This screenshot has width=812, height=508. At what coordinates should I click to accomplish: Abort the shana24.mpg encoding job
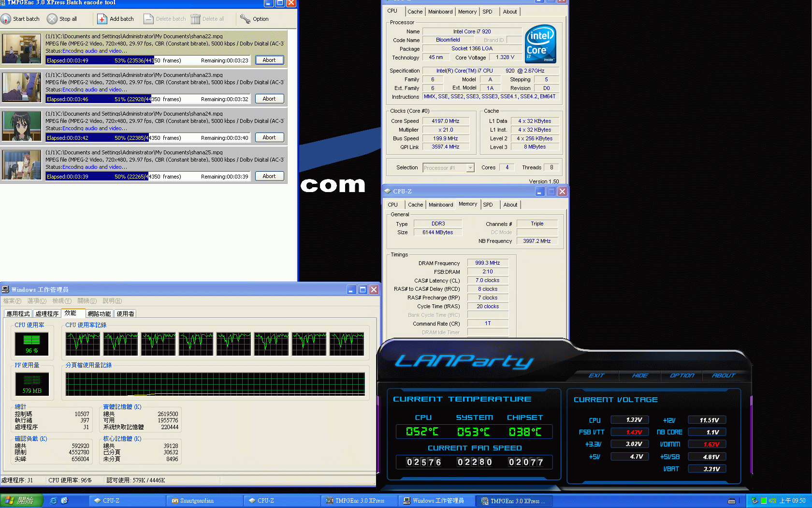(269, 137)
